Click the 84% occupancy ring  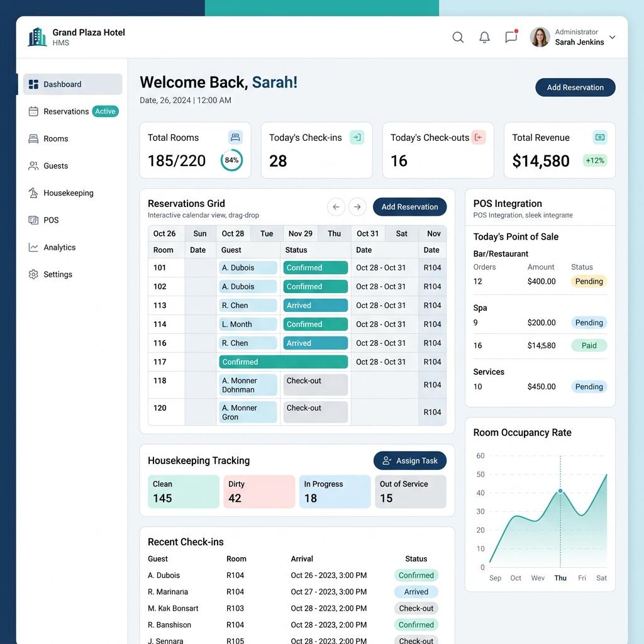coord(231,160)
